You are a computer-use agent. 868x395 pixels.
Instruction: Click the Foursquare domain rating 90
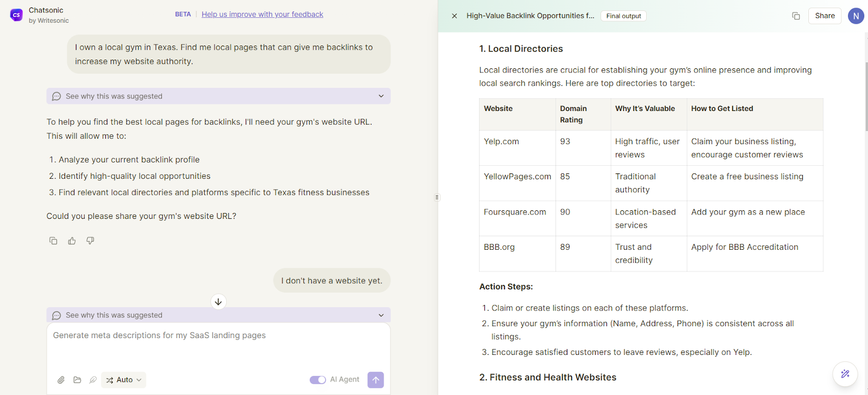583,218
